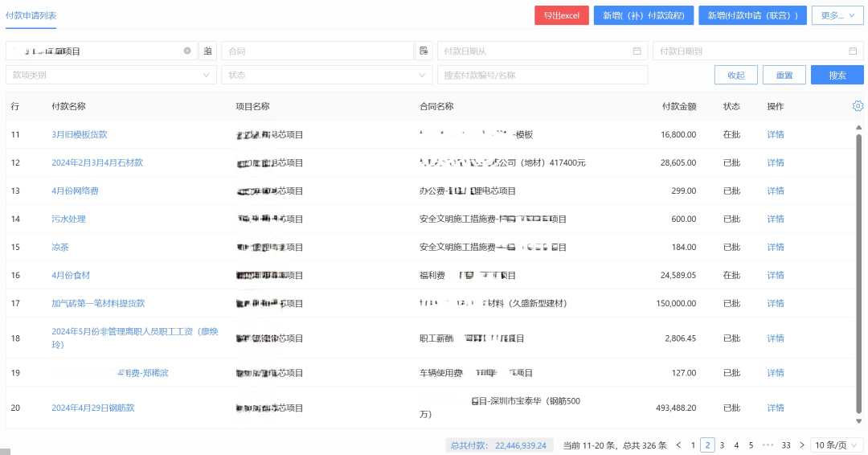This screenshot has height=455, width=868.
Task: Go to page 1
Action: [x=693, y=445]
